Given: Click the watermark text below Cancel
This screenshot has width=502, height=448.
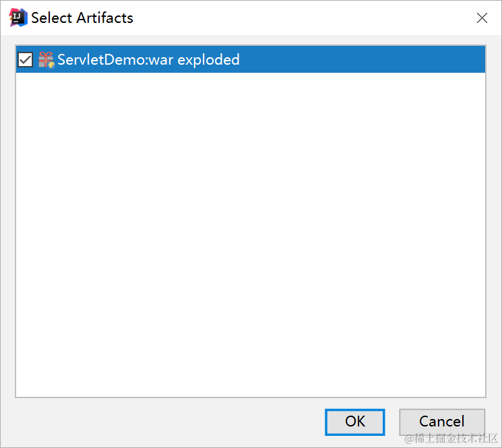Looking at the screenshot, I should click(x=451, y=439).
